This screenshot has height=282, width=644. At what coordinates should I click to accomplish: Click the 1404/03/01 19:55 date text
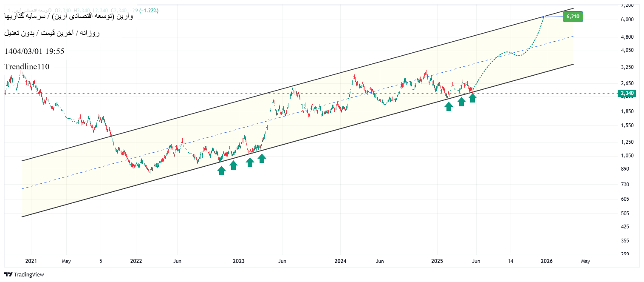[34, 51]
